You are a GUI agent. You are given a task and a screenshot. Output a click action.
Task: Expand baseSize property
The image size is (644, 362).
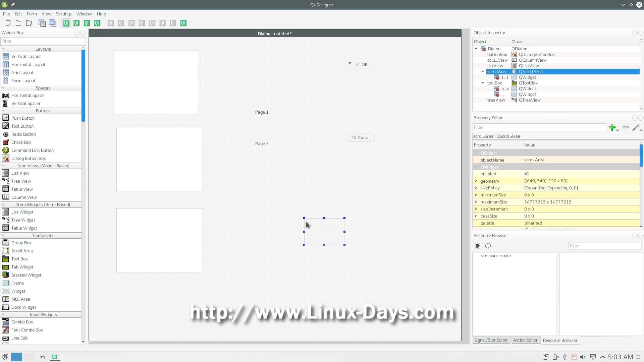tap(476, 216)
